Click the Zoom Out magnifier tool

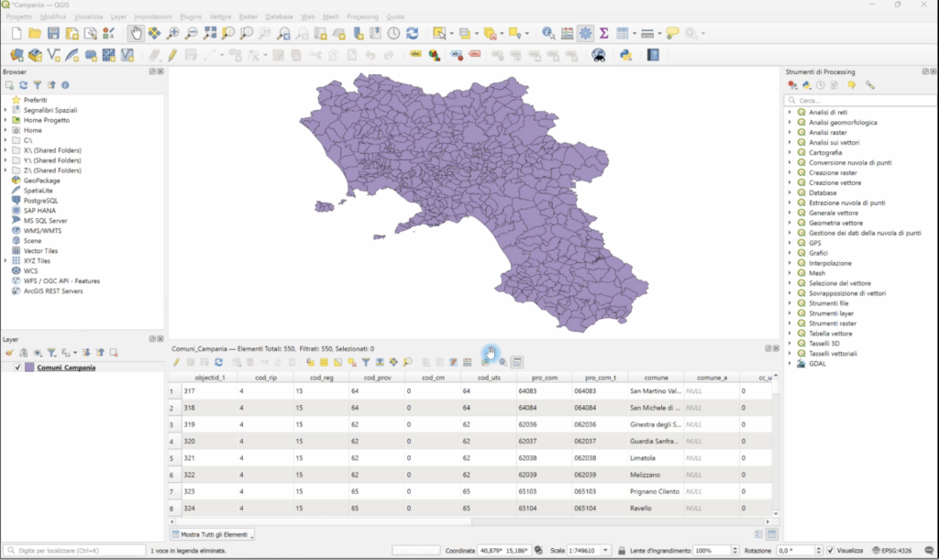coord(191,34)
